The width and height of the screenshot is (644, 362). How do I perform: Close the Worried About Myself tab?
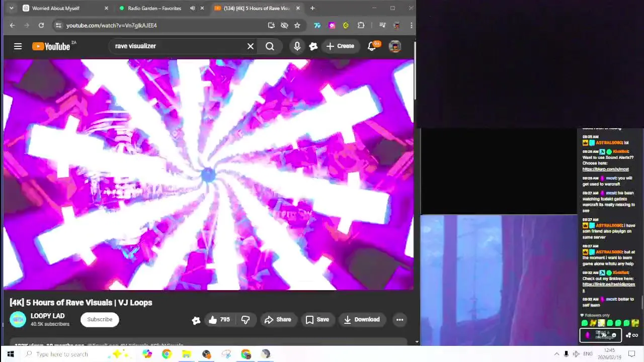click(106, 8)
